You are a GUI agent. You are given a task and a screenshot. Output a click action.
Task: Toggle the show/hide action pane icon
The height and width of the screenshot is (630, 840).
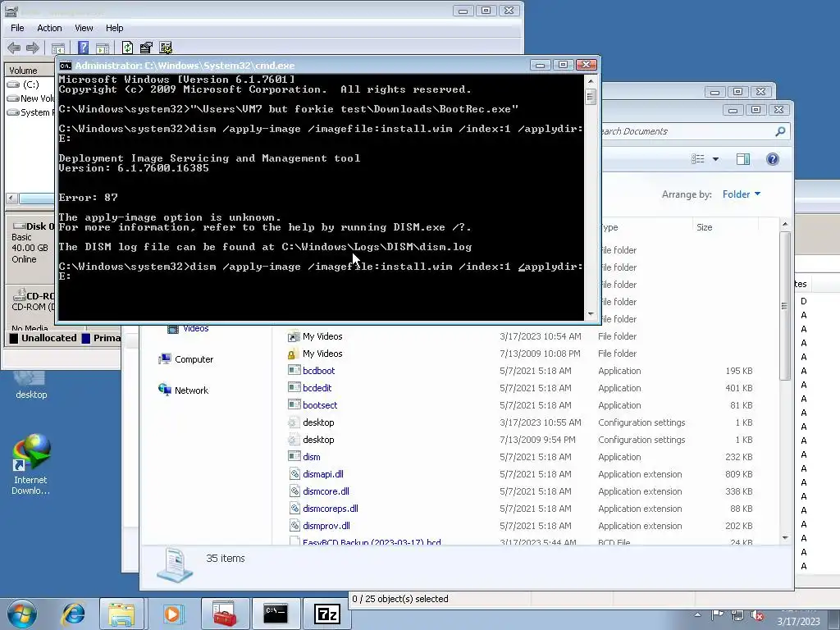point(103,48)
